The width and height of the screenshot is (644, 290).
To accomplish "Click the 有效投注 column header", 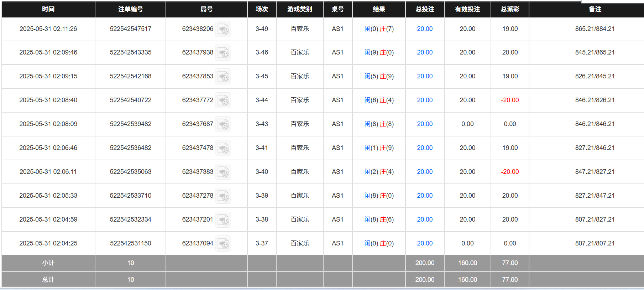I will click(467, 9).
